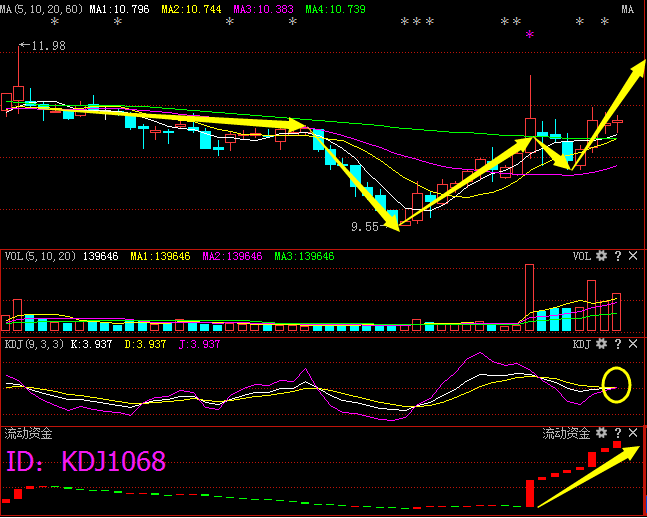Viewport: 647px width, 518px height.
Task: Click the J:3.937 value
Action: (x=199, y=344)
